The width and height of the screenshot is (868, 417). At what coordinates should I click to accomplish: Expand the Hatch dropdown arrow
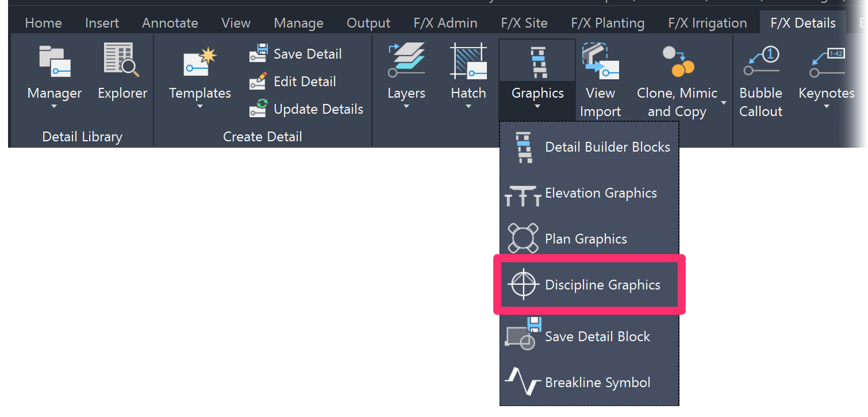tap(468, 106)
